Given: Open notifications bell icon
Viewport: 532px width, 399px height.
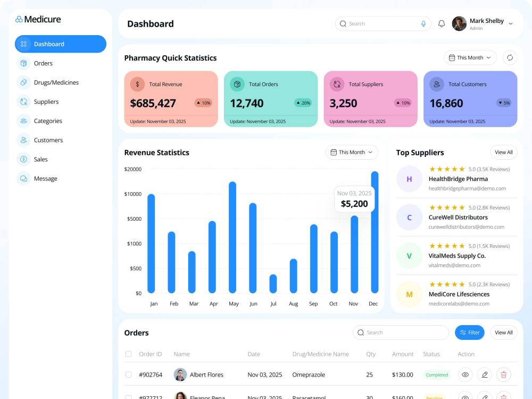Looking at the screenshot, I should [x=442, y=24].
